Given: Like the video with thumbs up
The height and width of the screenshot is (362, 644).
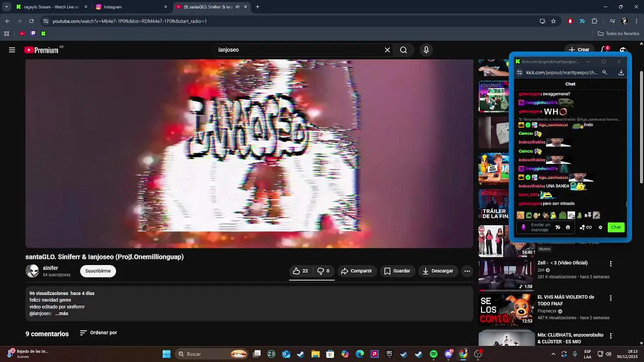Looking at the screenshot, I should pyautogui.click(x=300, y=271).
